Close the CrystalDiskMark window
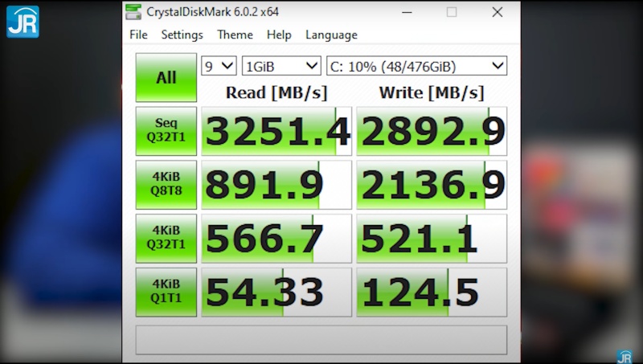This screenshot has width=643, height=364. [x=497, y=12]
